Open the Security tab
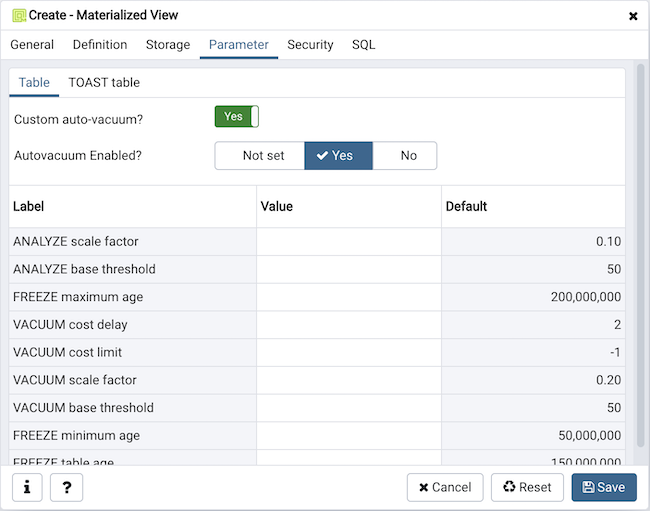The image size is (650, 511). click(310, 45)
